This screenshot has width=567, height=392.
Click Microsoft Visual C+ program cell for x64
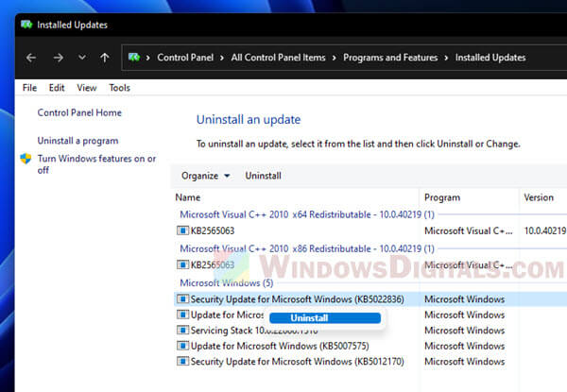469,230
